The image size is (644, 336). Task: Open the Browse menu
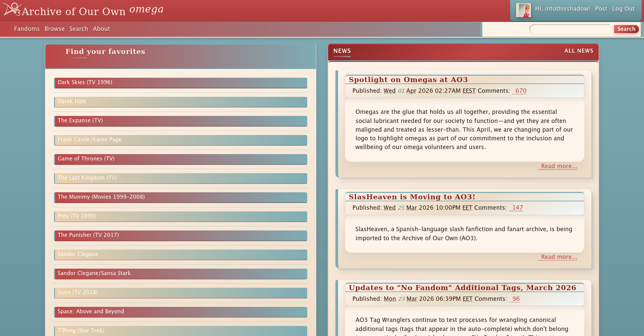click(x=54, y=29)
